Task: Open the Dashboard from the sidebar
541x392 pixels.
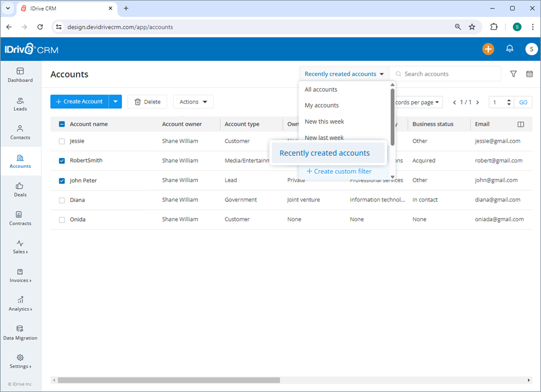Action: click(x=20, y=75)
